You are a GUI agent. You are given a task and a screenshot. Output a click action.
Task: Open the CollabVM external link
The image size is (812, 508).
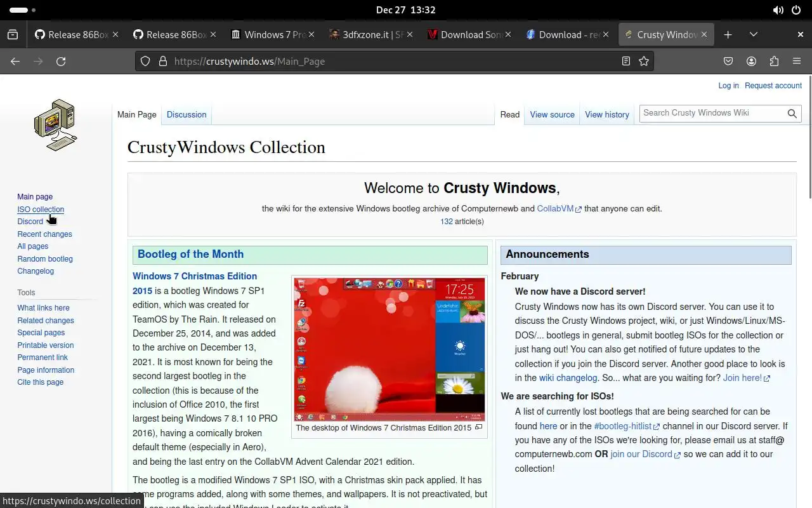click(559, 208)
